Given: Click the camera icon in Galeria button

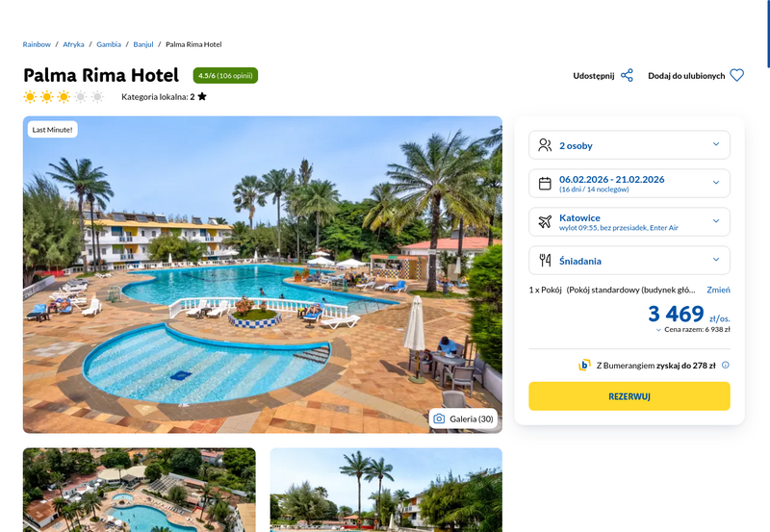Looking at the screenshot, I should coord(439,418).
